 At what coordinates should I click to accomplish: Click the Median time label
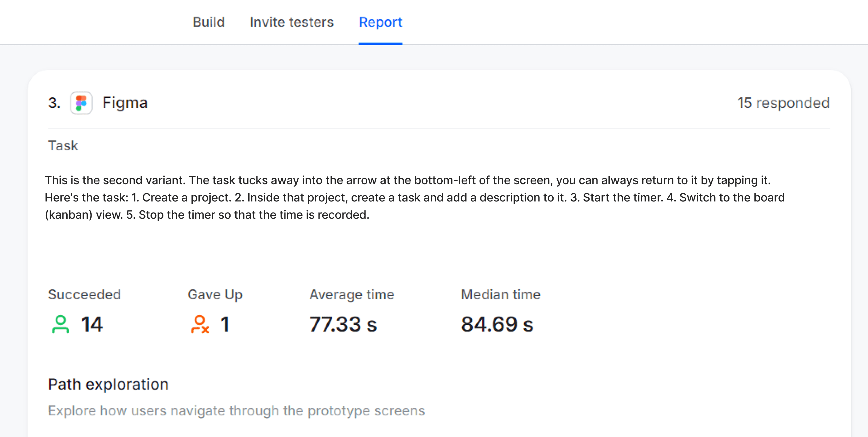click(x=501, y=295)
